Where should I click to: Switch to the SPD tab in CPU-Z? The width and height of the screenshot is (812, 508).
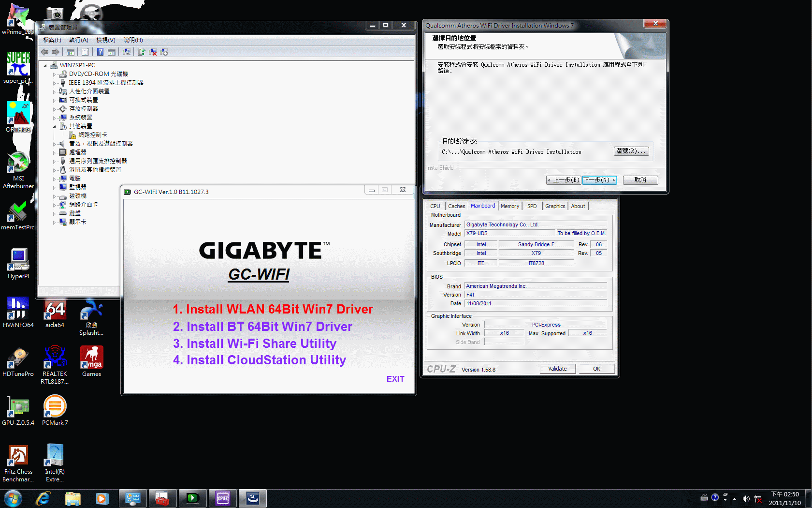click(532, 206)
